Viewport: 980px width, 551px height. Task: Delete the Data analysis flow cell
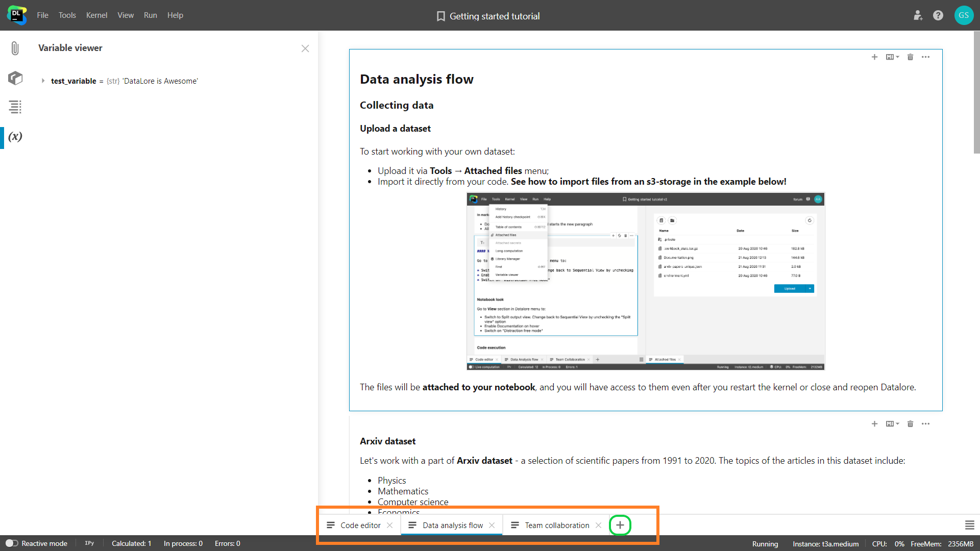click(x=910, y=57)
